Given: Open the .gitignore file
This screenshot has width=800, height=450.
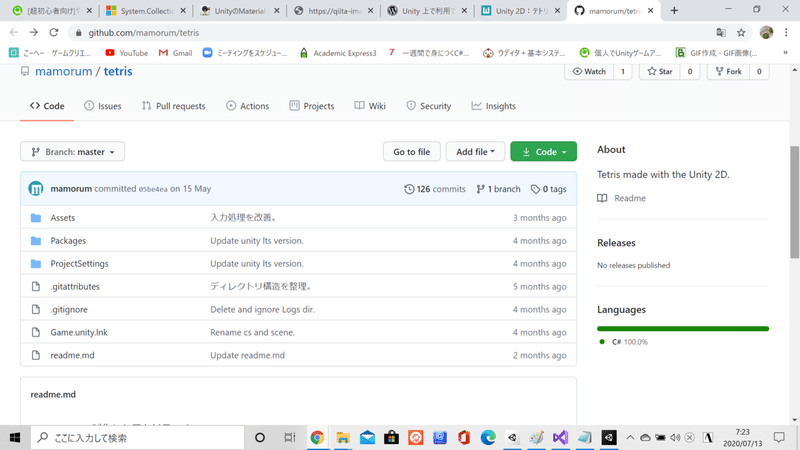Looking at the screenshot, I should 69,310.
